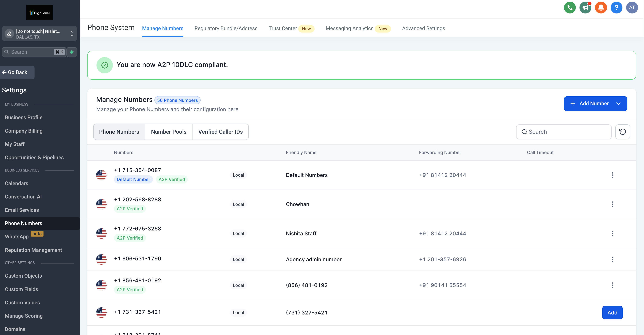Click the green phone dialer icon
Screen dimensions: 644x335
click(570, 8)
